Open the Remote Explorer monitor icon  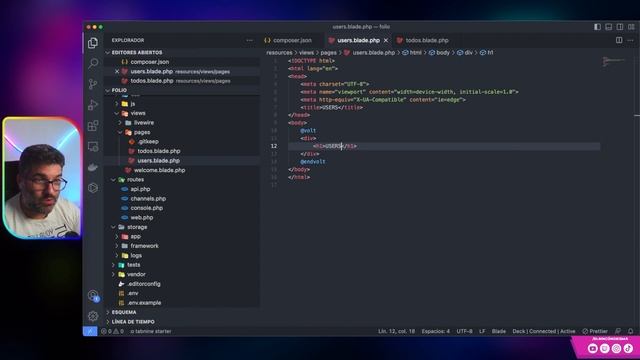pos(93,147)
